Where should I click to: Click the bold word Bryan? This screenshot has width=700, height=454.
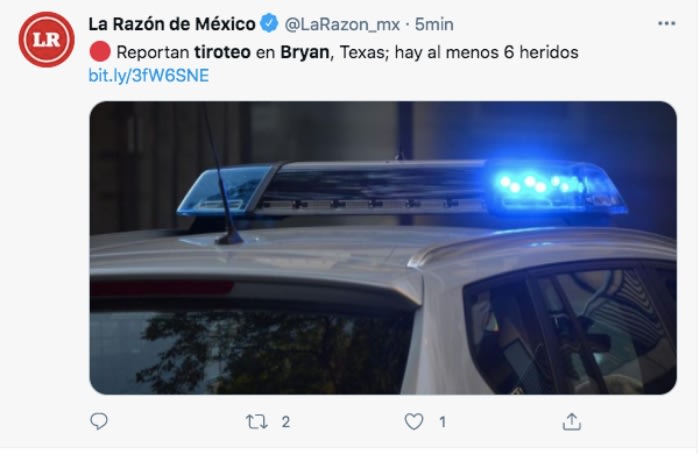click(305, 53)
